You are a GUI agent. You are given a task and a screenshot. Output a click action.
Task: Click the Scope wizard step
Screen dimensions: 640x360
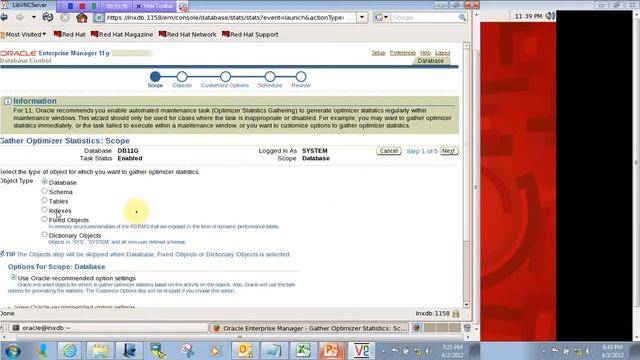click(x=155, y=76)
